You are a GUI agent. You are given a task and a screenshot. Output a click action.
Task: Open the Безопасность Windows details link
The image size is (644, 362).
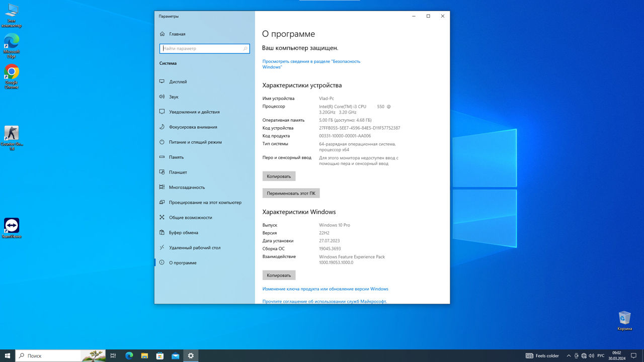click(x=311, y=64)
